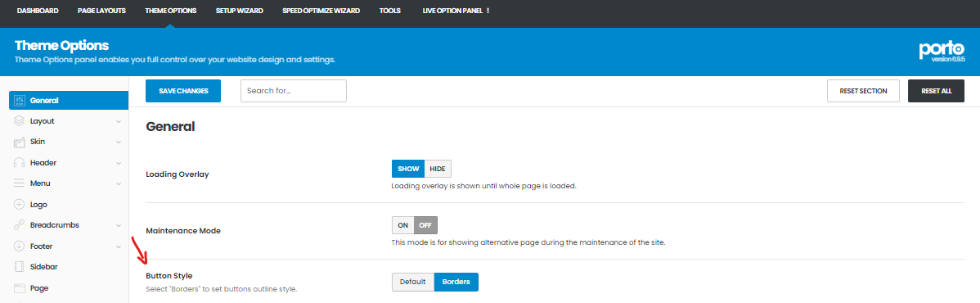The image size is (980, 303).
Task: Click the Maintenance Mode option label
Action: click(x=183, y=231)
